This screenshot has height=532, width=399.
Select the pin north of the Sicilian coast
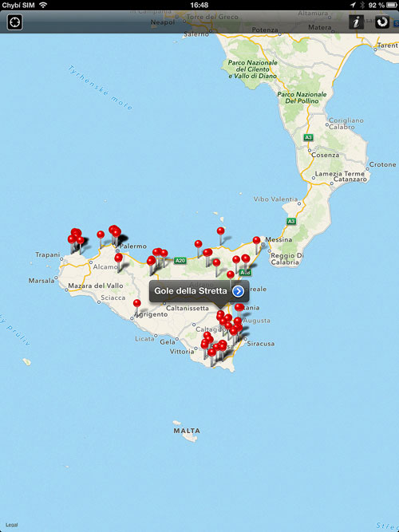[x=221, y=231]
